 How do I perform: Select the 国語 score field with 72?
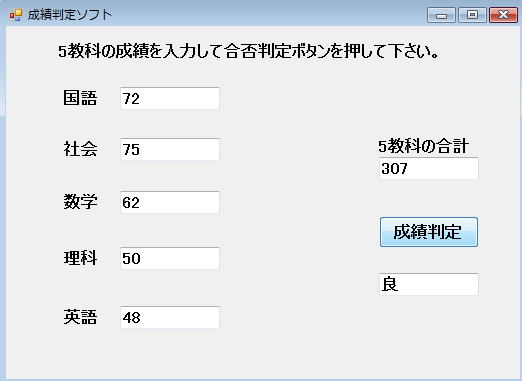click(x=170, y=98)
